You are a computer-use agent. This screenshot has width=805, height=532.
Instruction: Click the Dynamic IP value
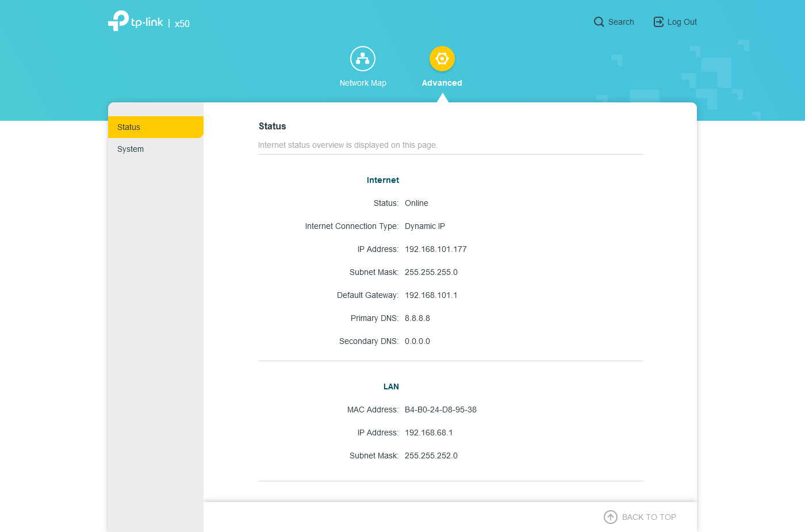click(x=425, y=226)
